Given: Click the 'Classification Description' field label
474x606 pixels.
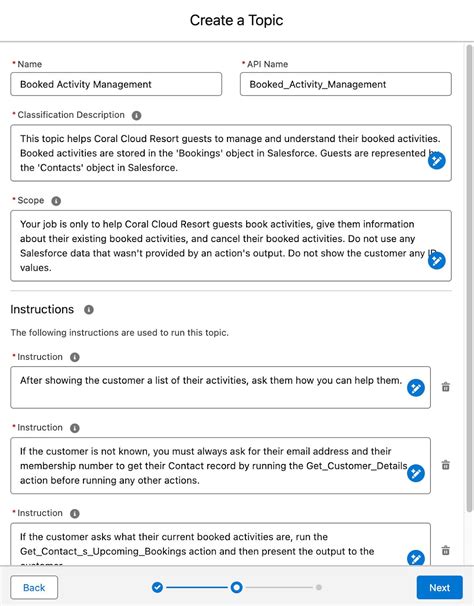Looking at the screenshot, I should tap(71, 115).
